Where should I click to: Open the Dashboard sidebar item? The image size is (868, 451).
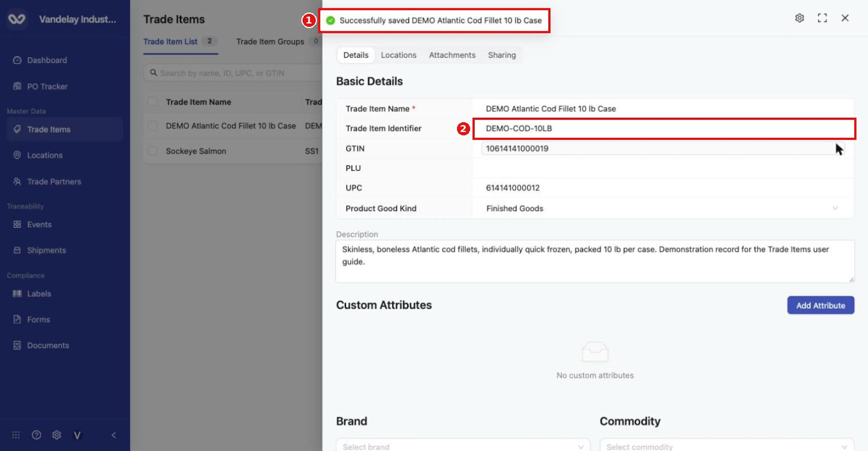coord(47,60)
